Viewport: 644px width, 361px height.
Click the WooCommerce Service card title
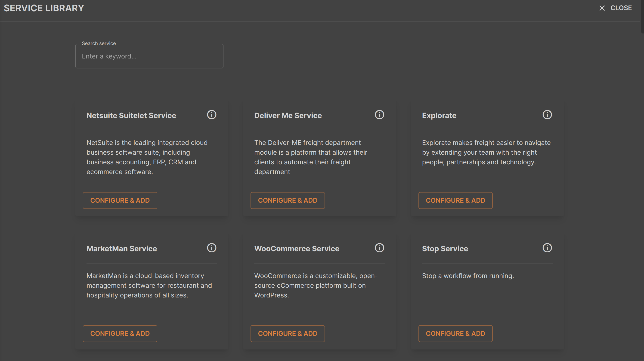pyautogui.click(x=297, y=249)
